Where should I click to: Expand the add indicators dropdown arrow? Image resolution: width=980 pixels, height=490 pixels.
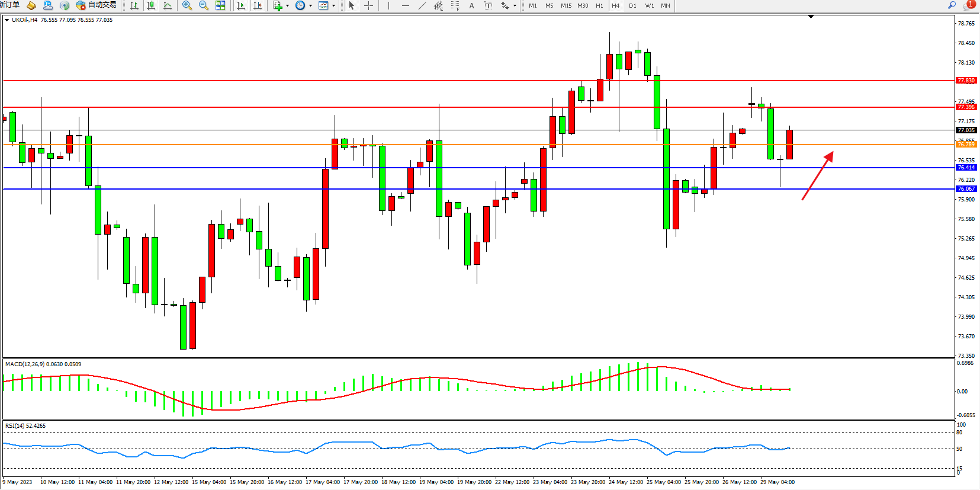point(287,6)
